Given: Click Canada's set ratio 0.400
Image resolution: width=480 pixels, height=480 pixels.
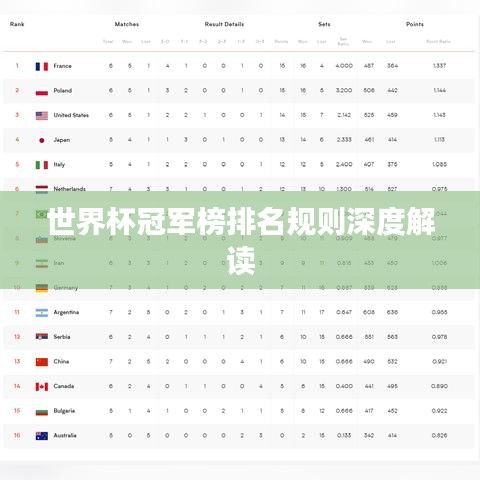Looking at the screenshot, I should click(x=344, y=386).
